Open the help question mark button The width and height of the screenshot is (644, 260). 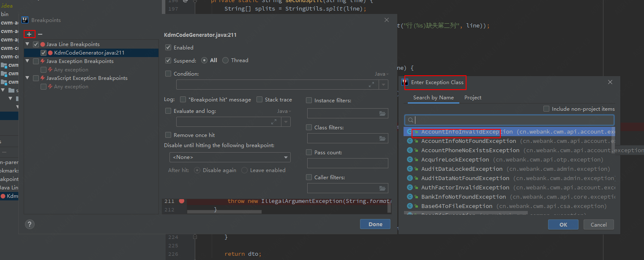(x=30, y=224)
